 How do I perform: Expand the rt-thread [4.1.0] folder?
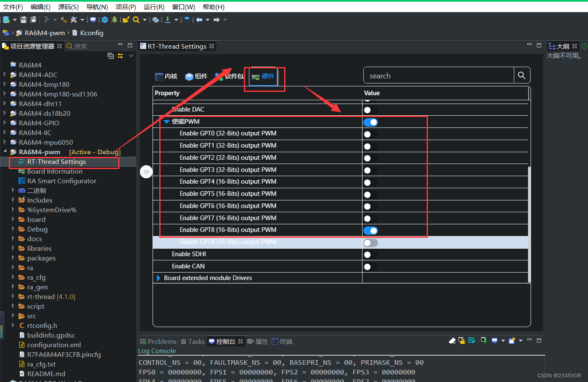pos(13,296)
